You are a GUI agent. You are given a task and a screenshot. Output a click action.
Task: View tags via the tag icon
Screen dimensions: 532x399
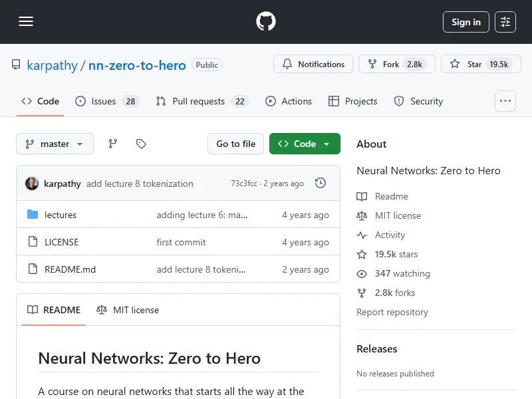click(141, 144)
